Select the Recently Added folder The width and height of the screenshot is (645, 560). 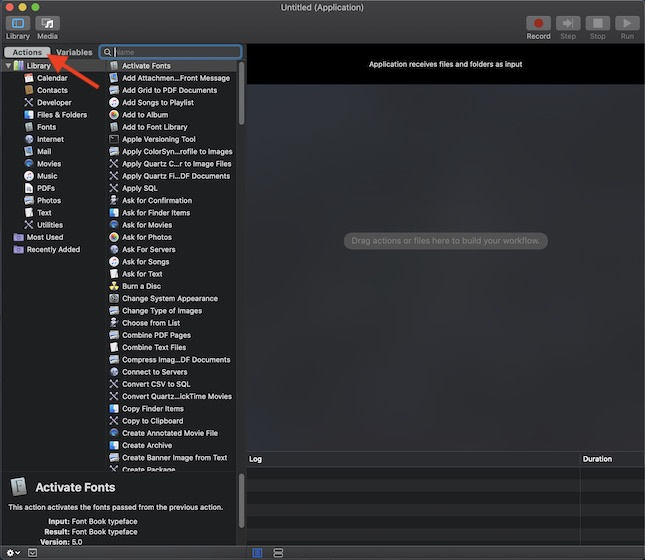click(x=53, y=249)
